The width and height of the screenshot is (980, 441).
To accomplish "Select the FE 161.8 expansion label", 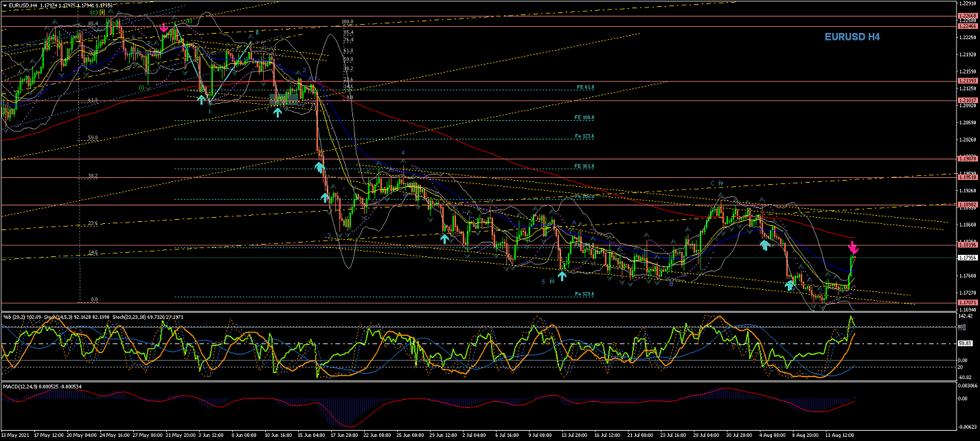I will (584, 166).
